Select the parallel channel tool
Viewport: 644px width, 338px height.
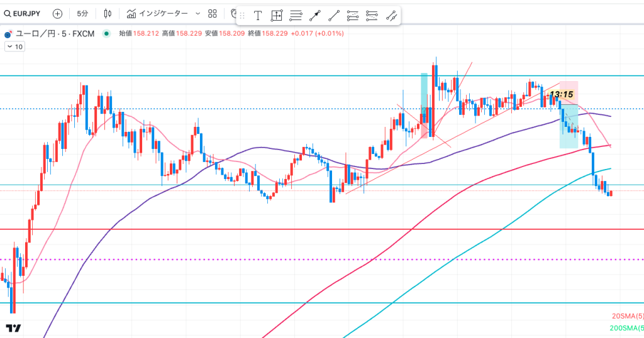pyautogui.click(x=391, y=16)
